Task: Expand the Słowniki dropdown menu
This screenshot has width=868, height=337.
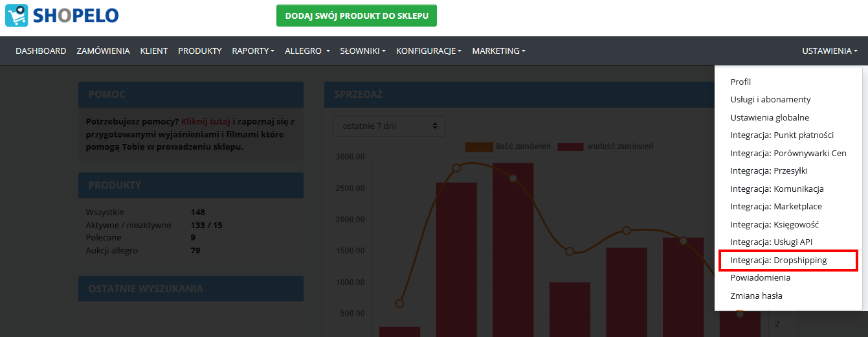Action: (363, 51)
